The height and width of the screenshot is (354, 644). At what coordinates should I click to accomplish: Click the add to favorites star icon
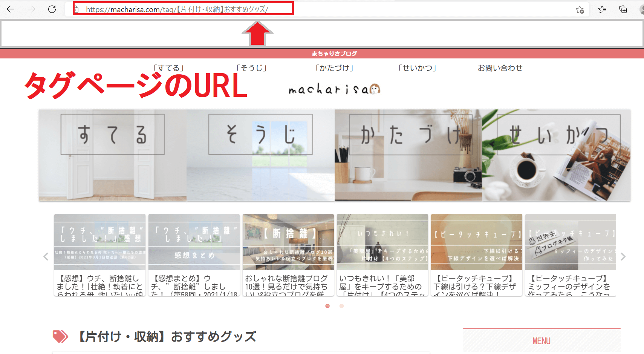pos(580,10)
